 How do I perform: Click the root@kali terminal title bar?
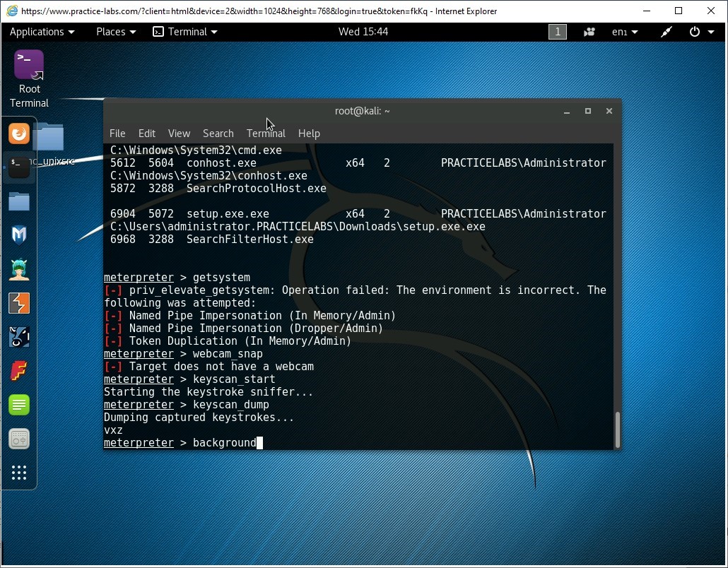(x=362, y=111)
